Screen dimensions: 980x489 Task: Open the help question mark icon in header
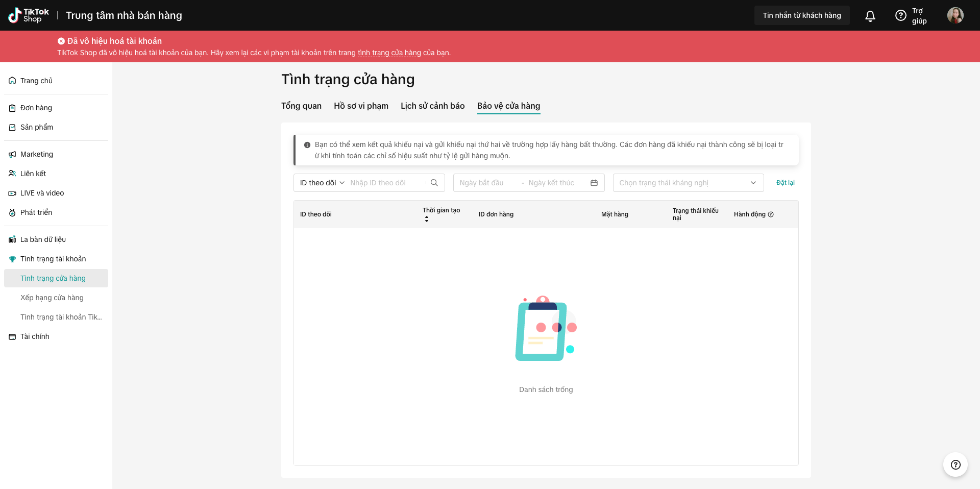click(x=901, y=16)
